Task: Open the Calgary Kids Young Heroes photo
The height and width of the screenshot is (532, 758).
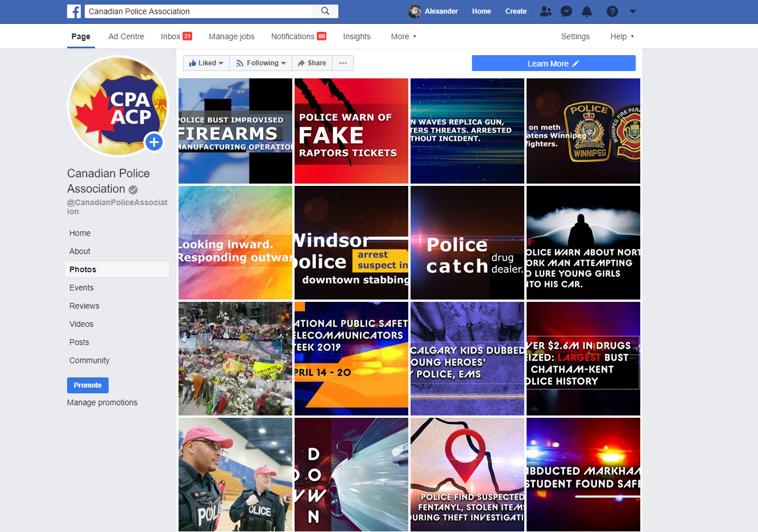Action: tap(467, 359)
